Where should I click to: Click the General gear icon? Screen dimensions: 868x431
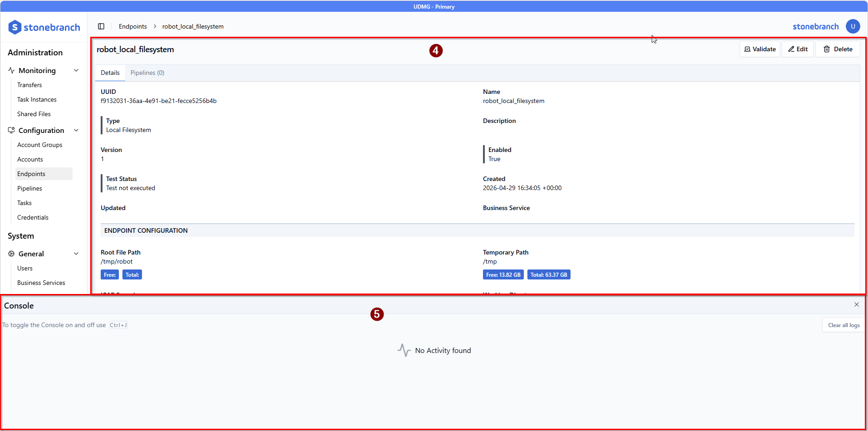tap(11, 254)
